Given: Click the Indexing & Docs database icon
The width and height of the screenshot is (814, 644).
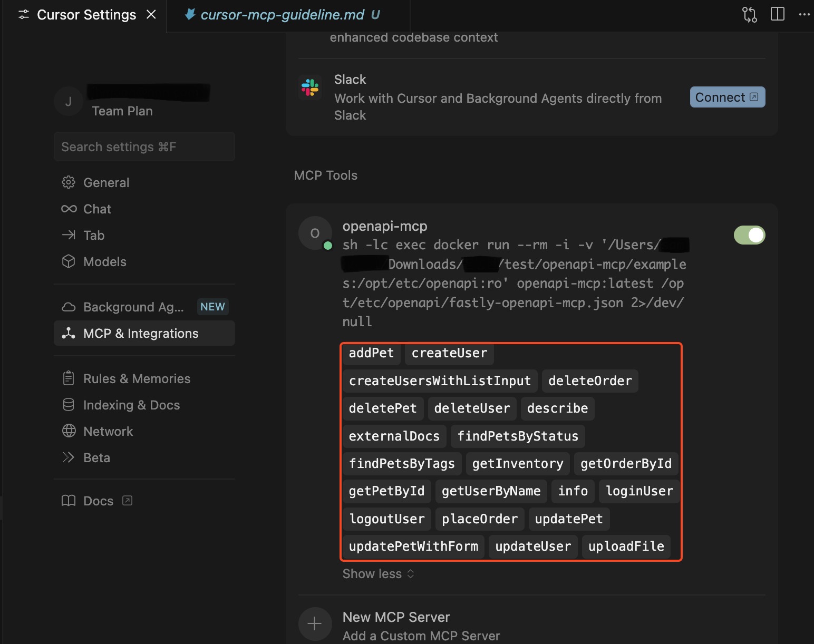Looking at the screenshot, I should [x=69, y=405].
